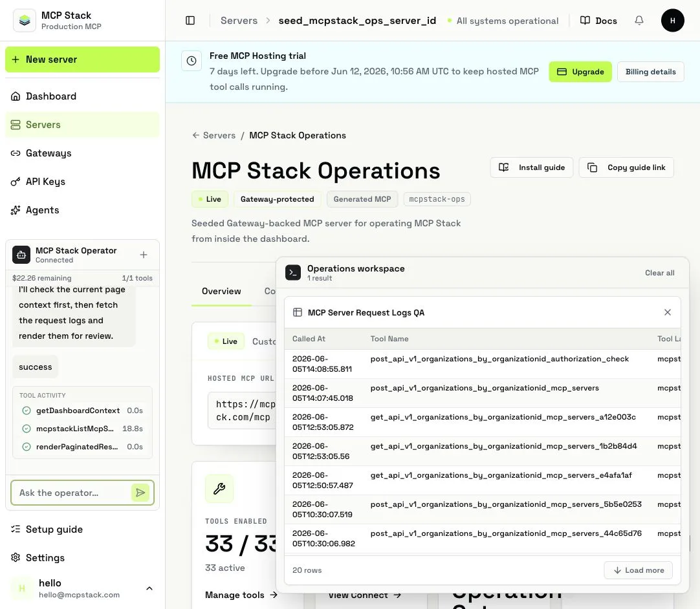
Task: Open Billing details
Action: (x=650, y=72)
